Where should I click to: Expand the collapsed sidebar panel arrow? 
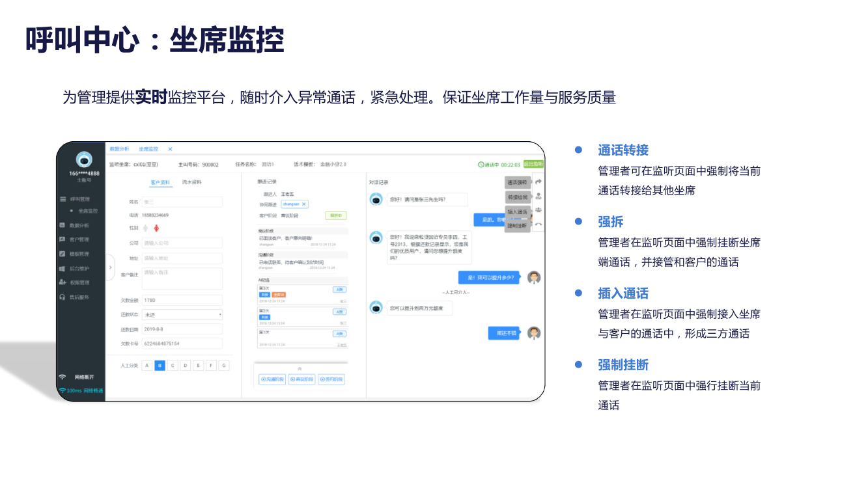[110, 267]
